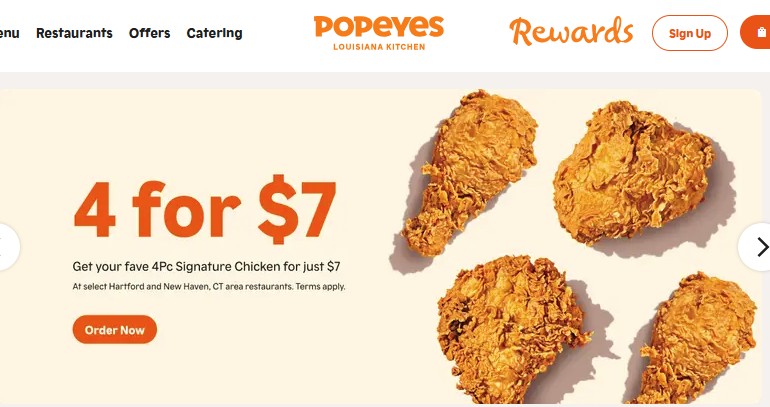Go to the Offers page
This screenshot has height=407, width=770.
click(x=149, y=33)
